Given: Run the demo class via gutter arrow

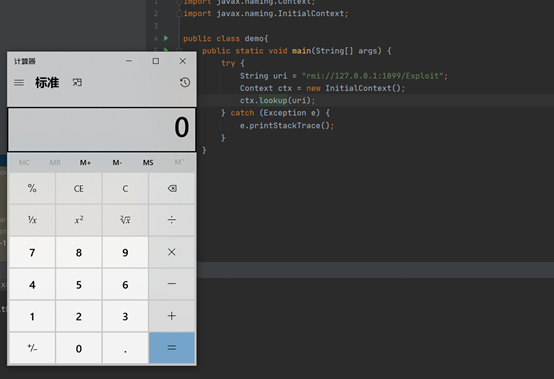Looking at the screenshot, I should [x=166, y=38].
